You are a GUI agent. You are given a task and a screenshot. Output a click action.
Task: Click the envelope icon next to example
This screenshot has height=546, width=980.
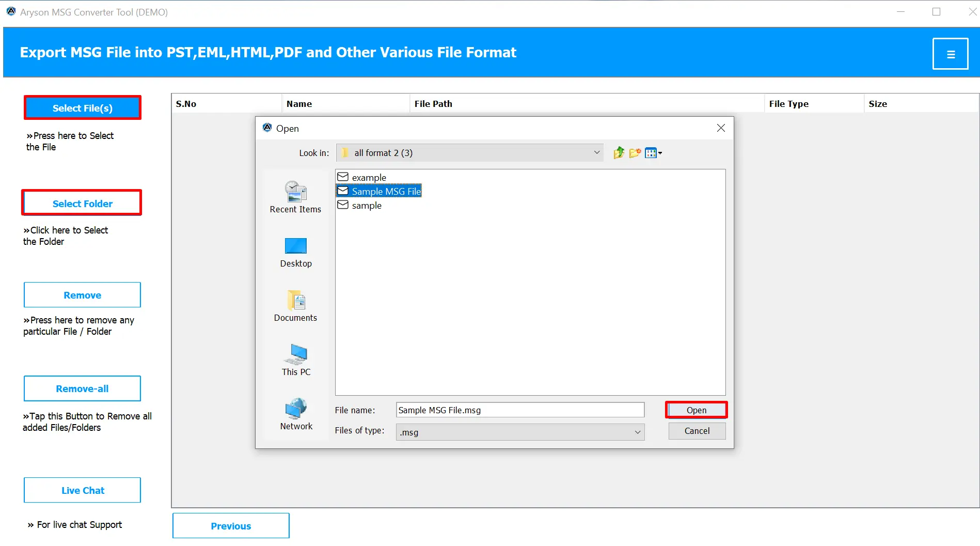click(x=343, y=177)
